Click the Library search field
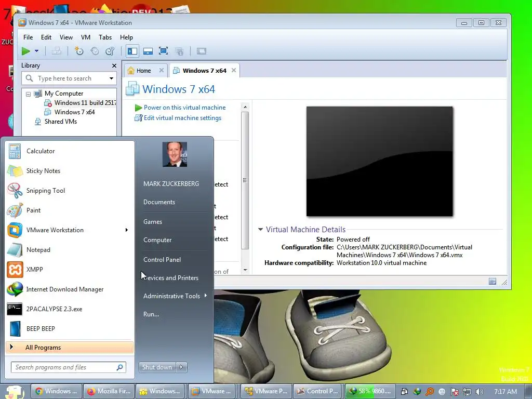 coord(69,78)
